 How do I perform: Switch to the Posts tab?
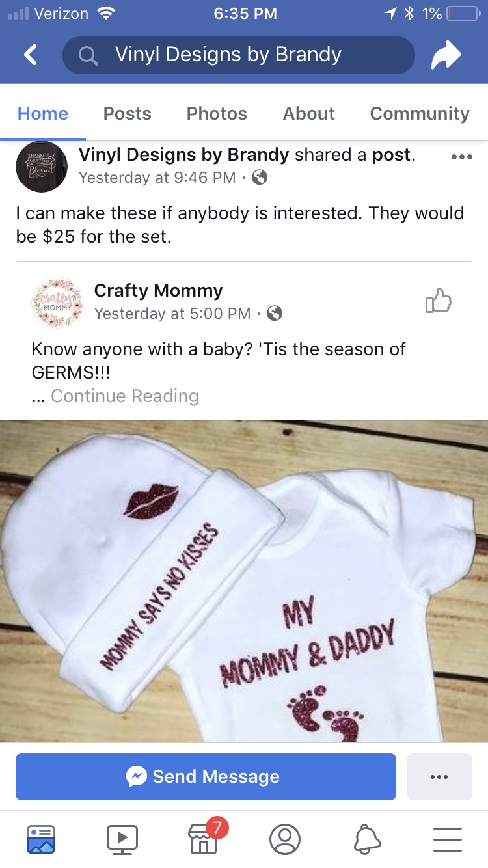pyautogui.click(x=128, y=113)
